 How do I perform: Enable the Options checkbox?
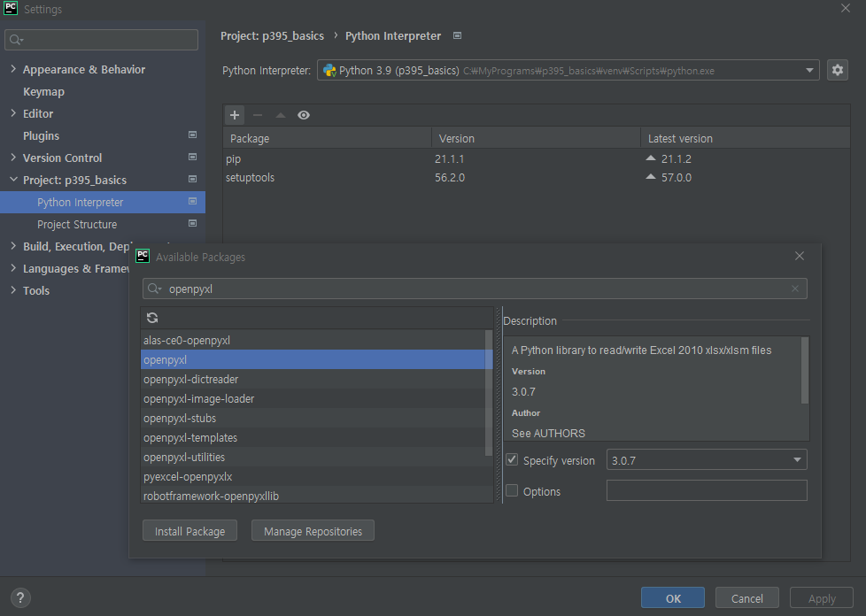[512, 490]
